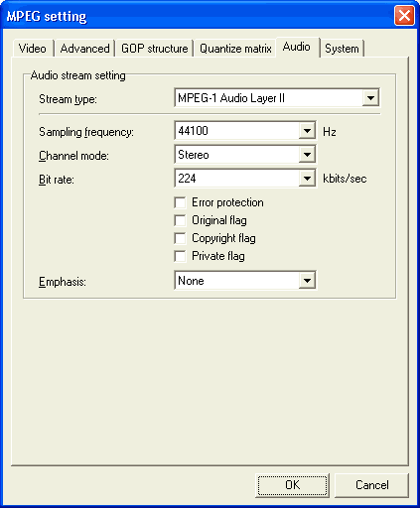Check the Copyright flag option
The width and height of the screenshot is (420, 508).
coord(180,238)
